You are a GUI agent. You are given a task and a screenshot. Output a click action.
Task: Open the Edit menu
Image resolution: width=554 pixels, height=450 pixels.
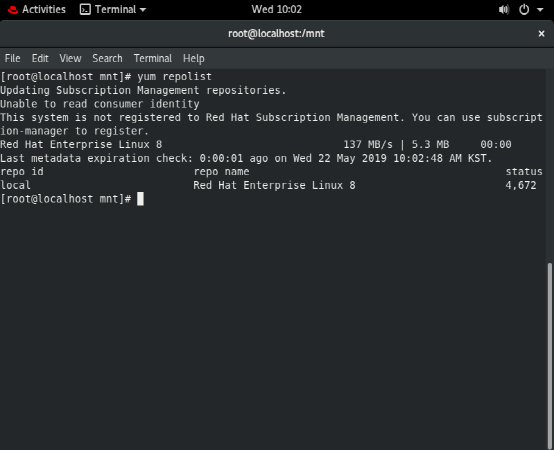click(40, 58)
